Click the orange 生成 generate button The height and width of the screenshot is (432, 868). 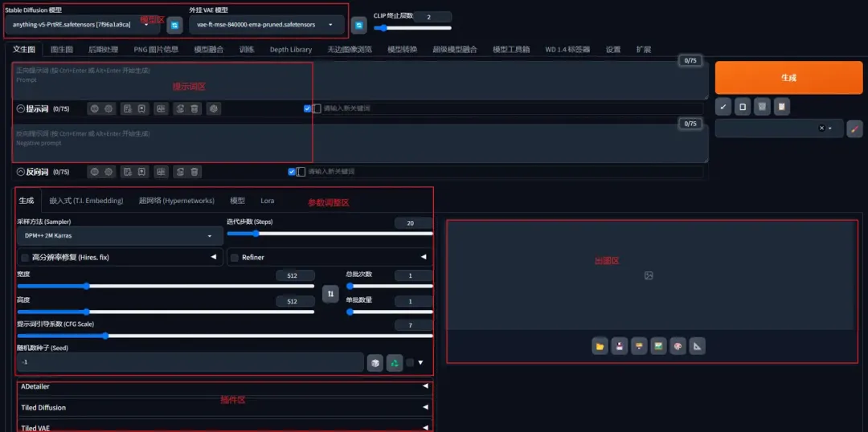point(788,78)
